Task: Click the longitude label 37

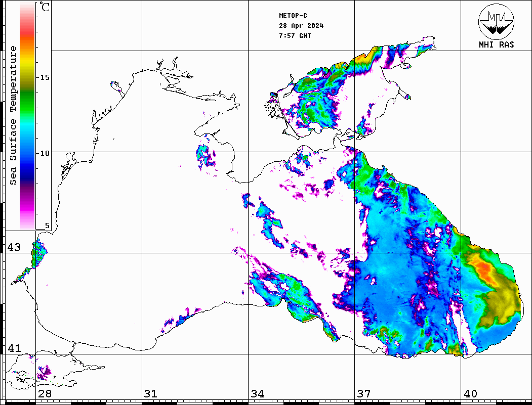Action: pos(363,394)
